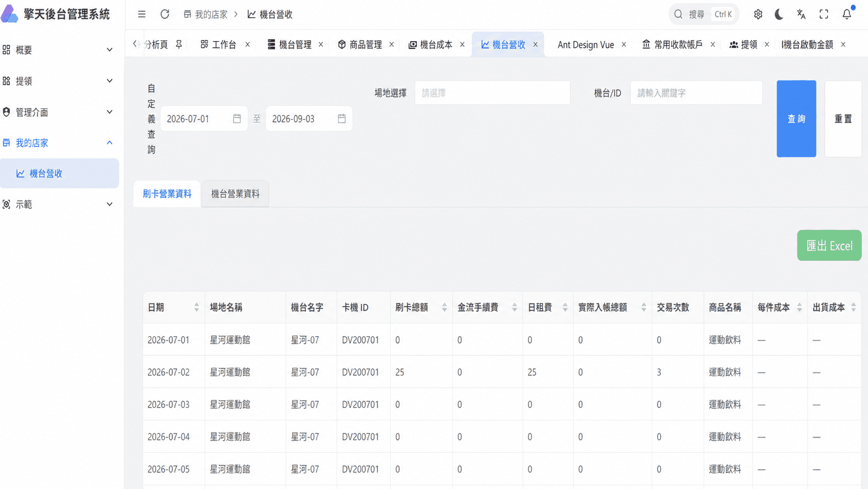Expand the 示範 sidebar menu
Image resolution: width=868 pixels, height=489 pixels.
59,205
